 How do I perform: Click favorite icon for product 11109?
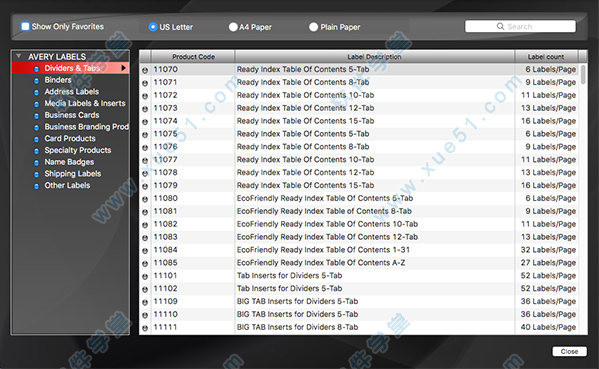[x=145, y=302]
